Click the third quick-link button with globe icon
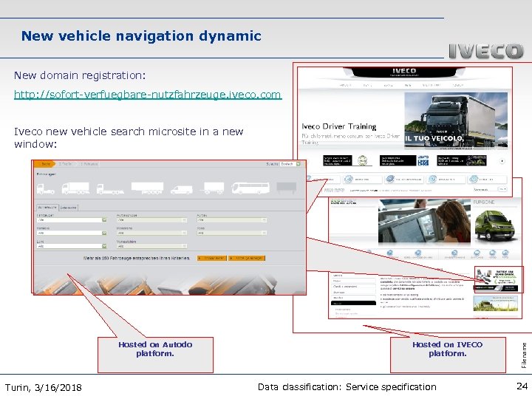Image resolution: width=532 pixels, height=399 pixels. 403,179
